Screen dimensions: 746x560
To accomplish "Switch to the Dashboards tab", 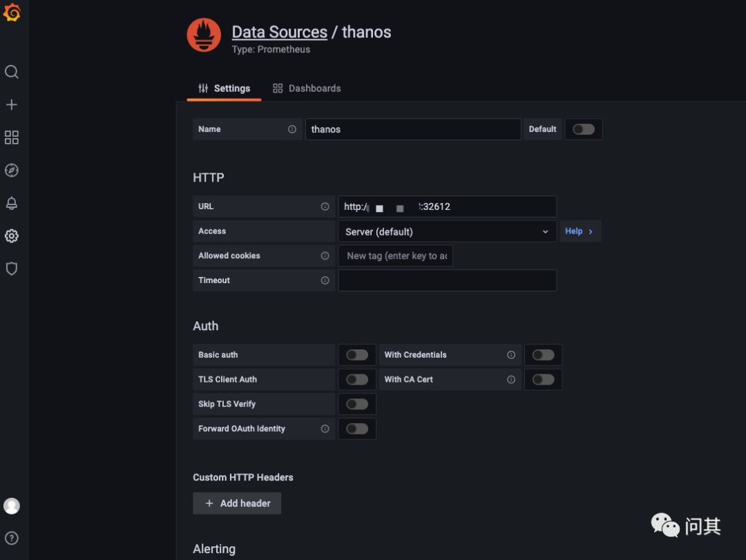I will [307, 88].
